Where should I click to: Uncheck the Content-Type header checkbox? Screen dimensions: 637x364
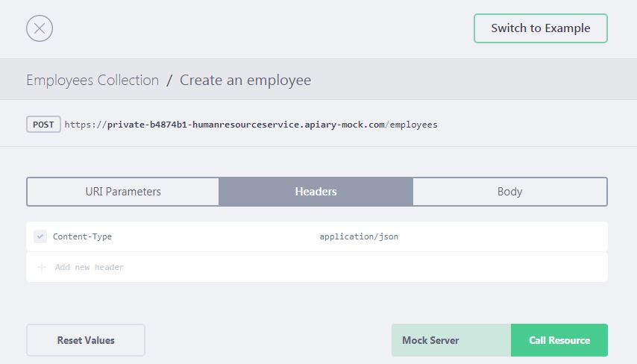tap(40, 236)
